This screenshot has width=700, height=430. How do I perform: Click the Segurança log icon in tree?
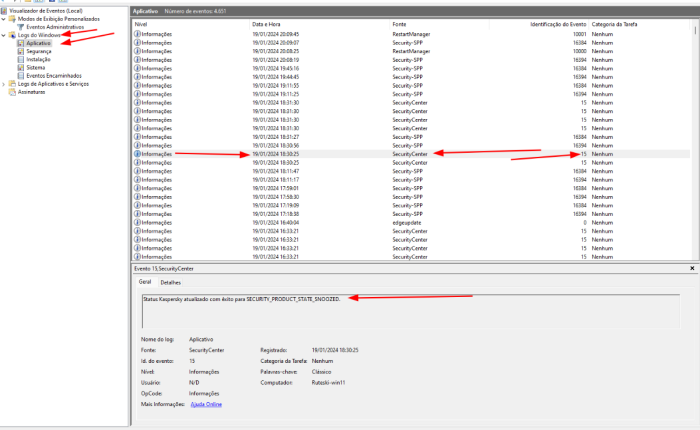coord(21,51)
